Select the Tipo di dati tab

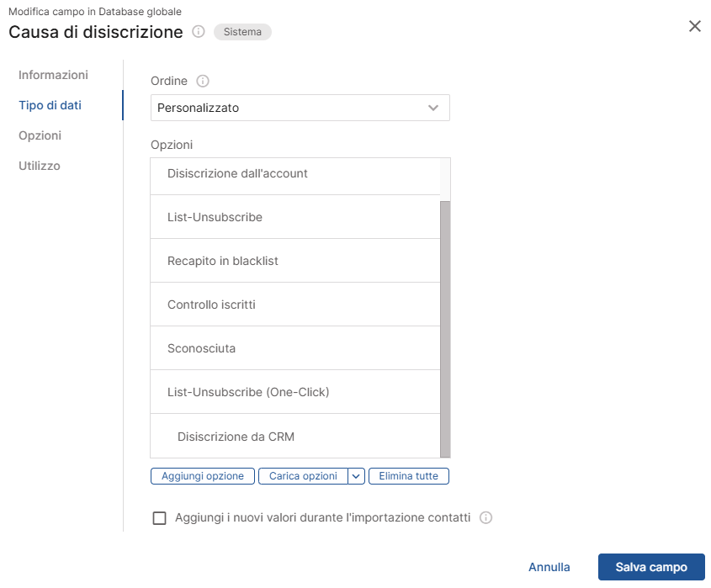coord(50,105)
